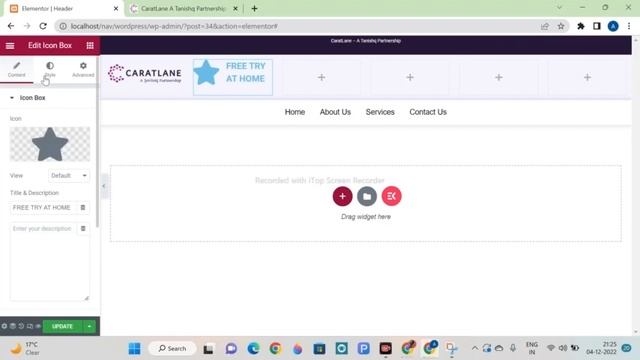This screenshot has height=360, width=640.
Task: Reload the current page
Action: pyautogui.click(x=43, y=26)
